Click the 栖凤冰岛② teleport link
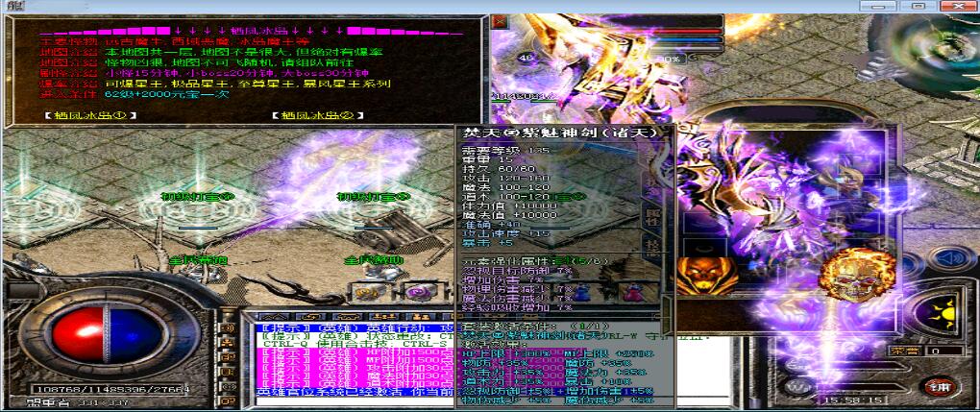This screenshot has height=412, width=980. 318,115
